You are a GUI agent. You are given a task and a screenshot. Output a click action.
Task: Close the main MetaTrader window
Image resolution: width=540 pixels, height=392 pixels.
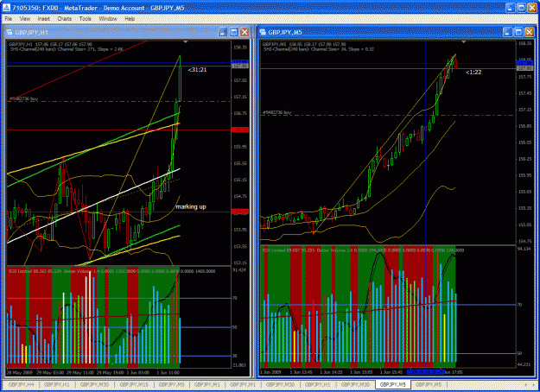tap(531, 8)
